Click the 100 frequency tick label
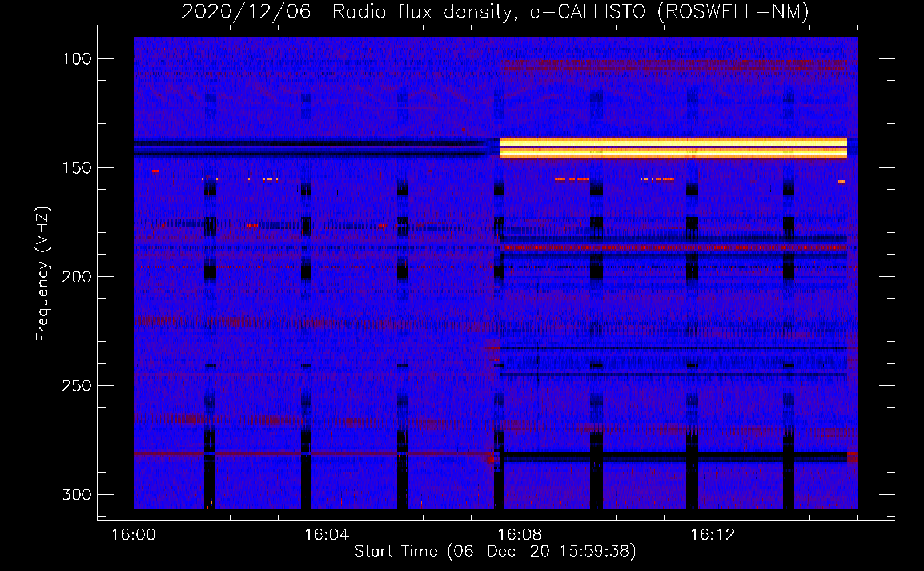 77,59
